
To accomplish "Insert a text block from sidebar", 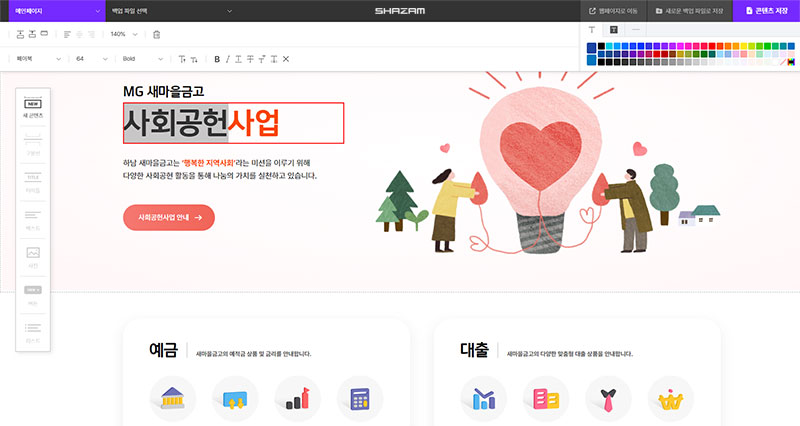I will [33, 220].
